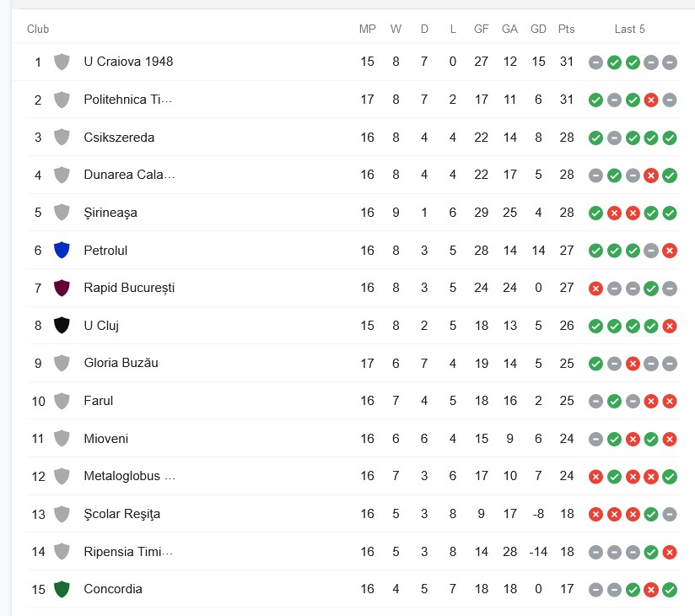Click the Pts column header
Screen dimensions: 695x616
(x=566, y=29)
